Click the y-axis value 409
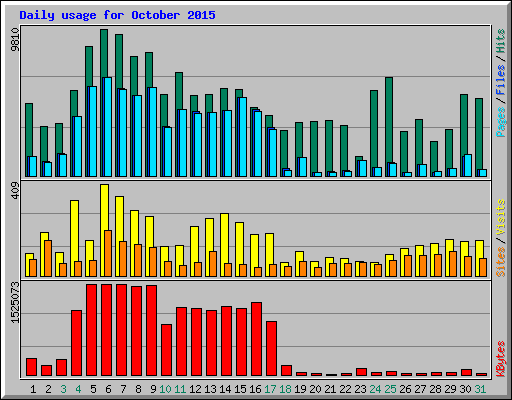Screen dimensions: 512x400 pos(15,191)
